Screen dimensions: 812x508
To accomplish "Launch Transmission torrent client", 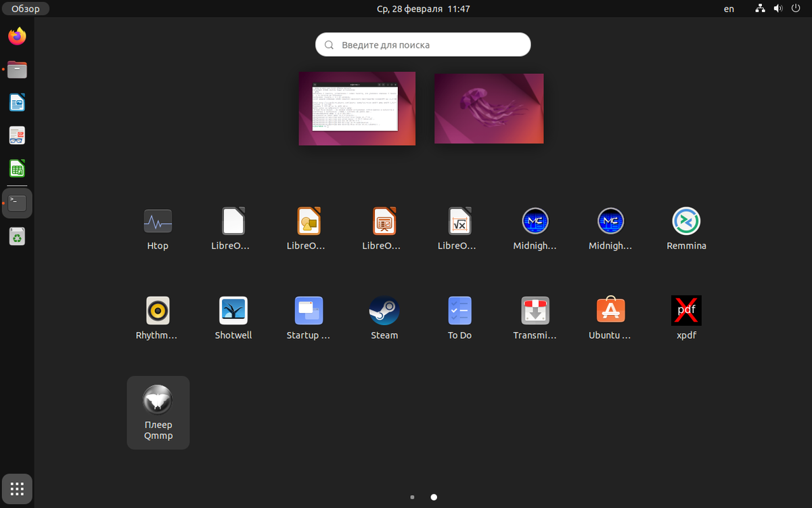I will click(x=535, y=319).
